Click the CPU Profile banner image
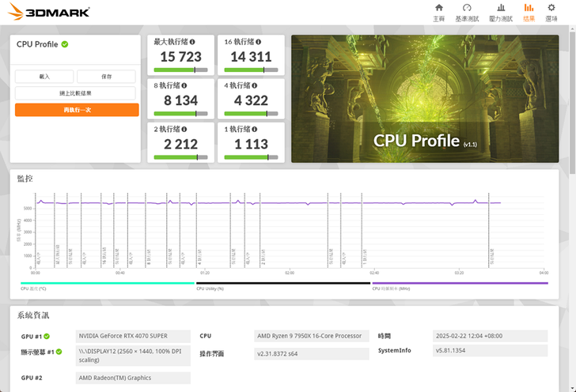576x392 pixels. click(x=426, y=98)
